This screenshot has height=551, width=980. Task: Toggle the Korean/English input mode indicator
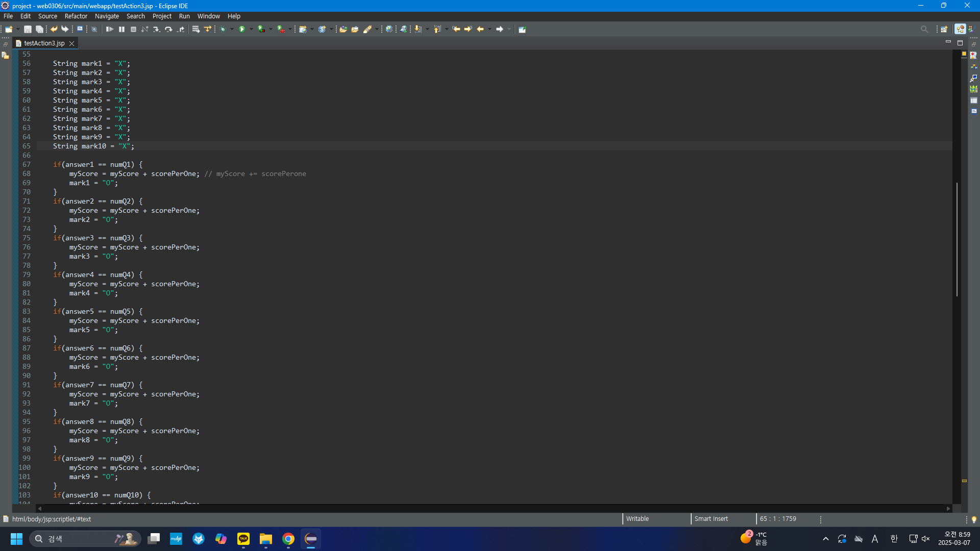pyautogui.click(x=894, y=539)
